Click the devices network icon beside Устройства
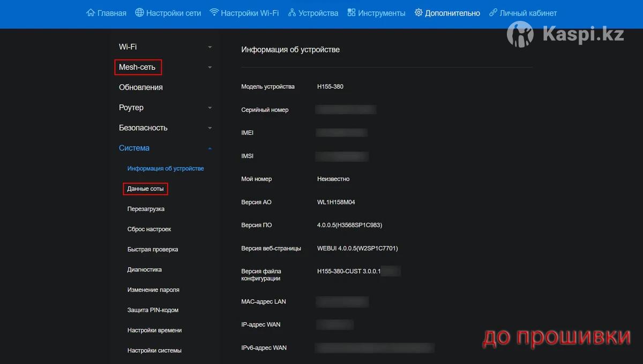 292,13
